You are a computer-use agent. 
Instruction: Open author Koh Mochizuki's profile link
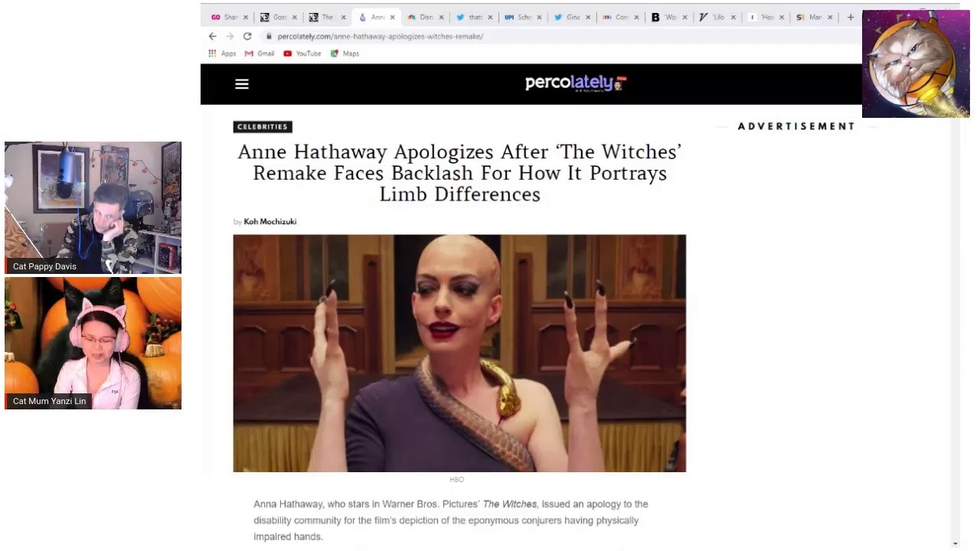(269, 222)
